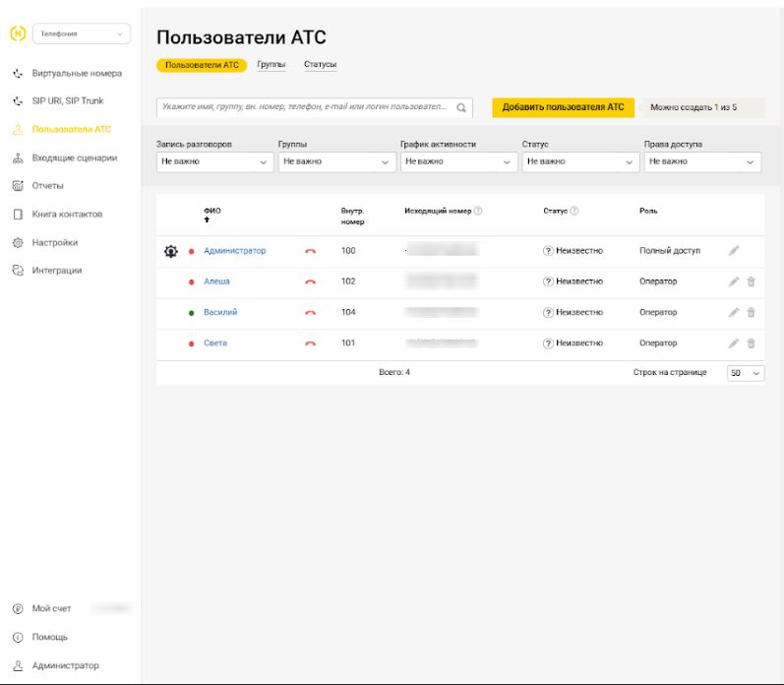Change rows per page dropdown showing 50
Screen dimensions: 784x685
pyautogui.click(x=746, y=374)
